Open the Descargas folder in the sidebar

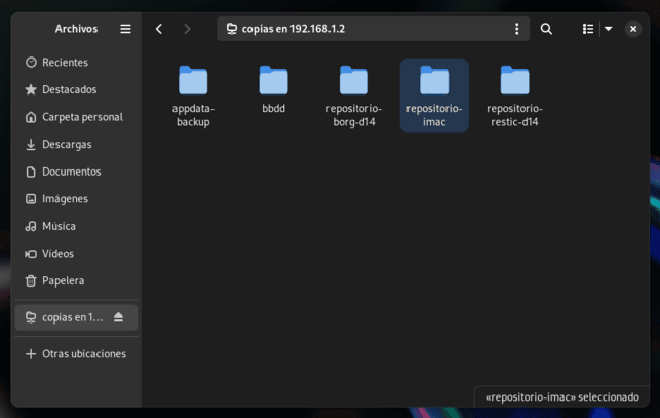76,144
